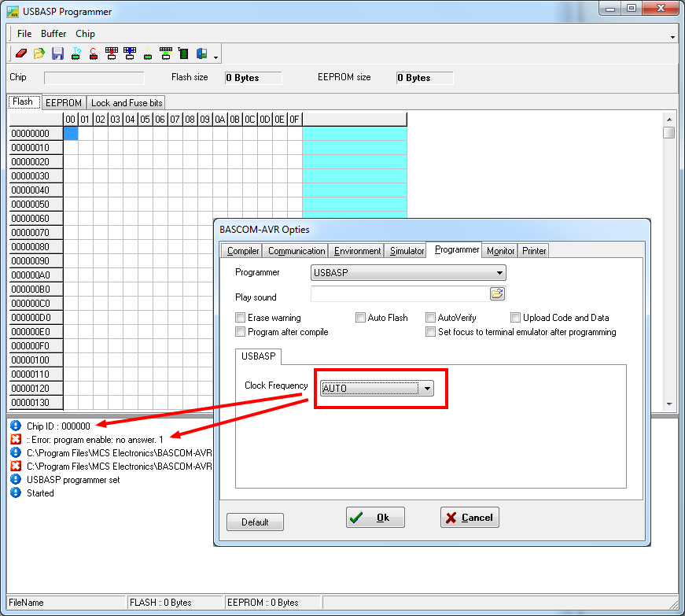685x616 pixels.
Task: Click the dark green chip Auto program icon
Action: pyautogui.click(x=184, y=53)
